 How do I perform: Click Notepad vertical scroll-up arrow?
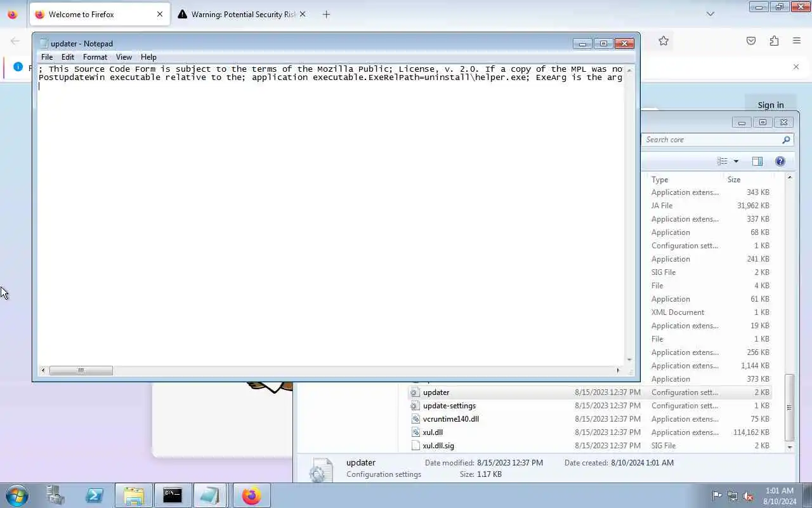tap(629, 69)
